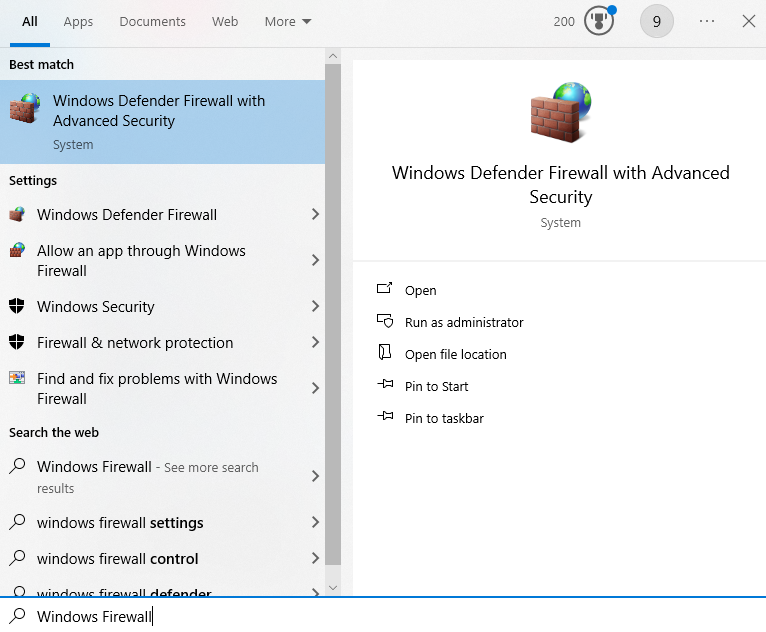Image resolution: width=766 pixels, height=632 pixels.
Task: Click the Windows Security shield icon
Action: [17, 306]
